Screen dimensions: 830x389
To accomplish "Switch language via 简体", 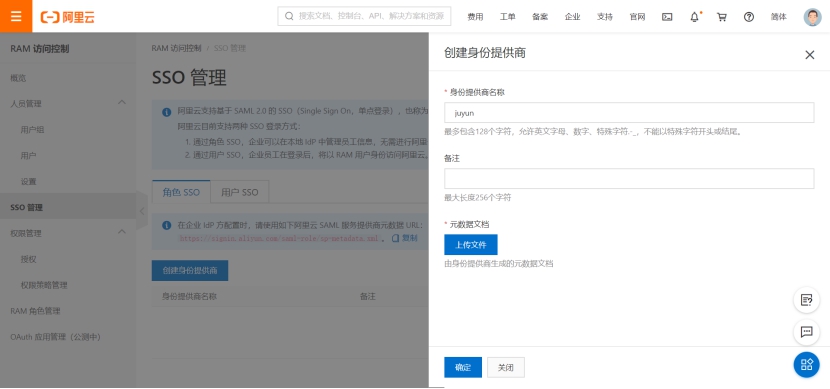I will pos(779,16).
